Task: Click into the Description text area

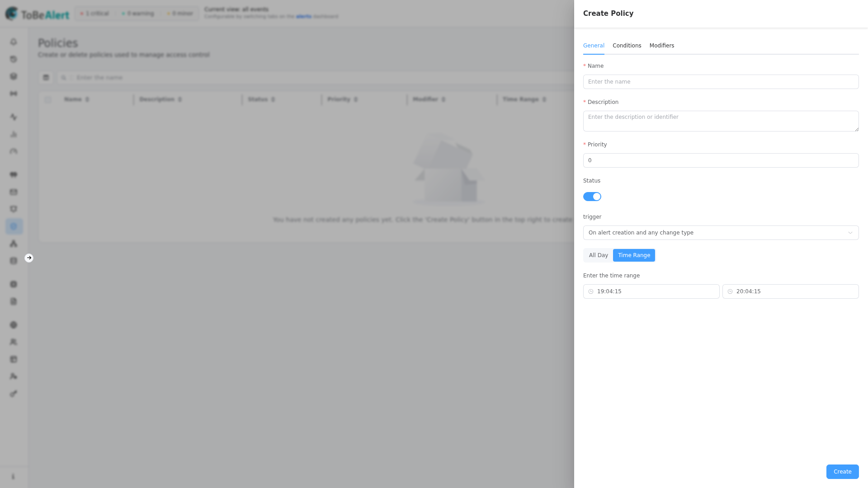Action: point(721,121)
